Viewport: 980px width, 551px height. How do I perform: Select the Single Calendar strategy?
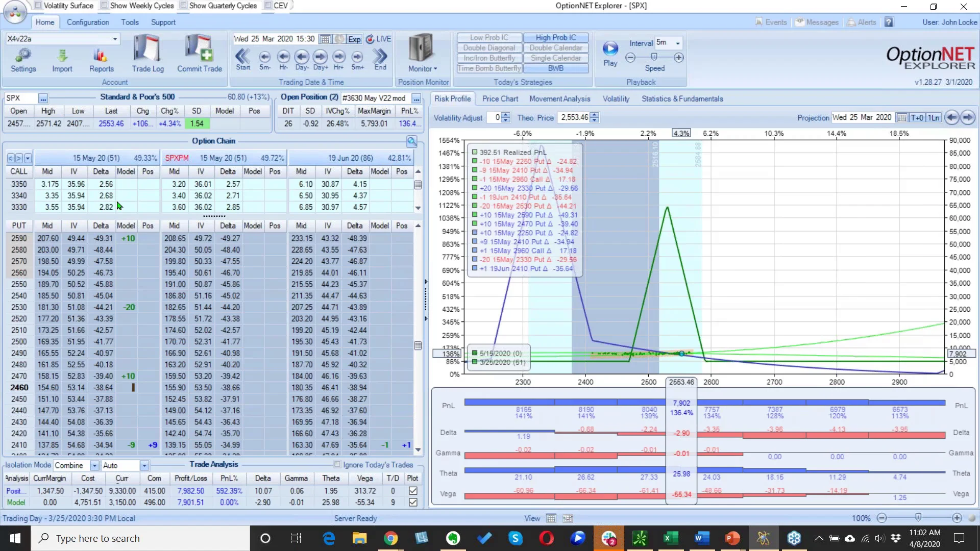coord(555,58)
